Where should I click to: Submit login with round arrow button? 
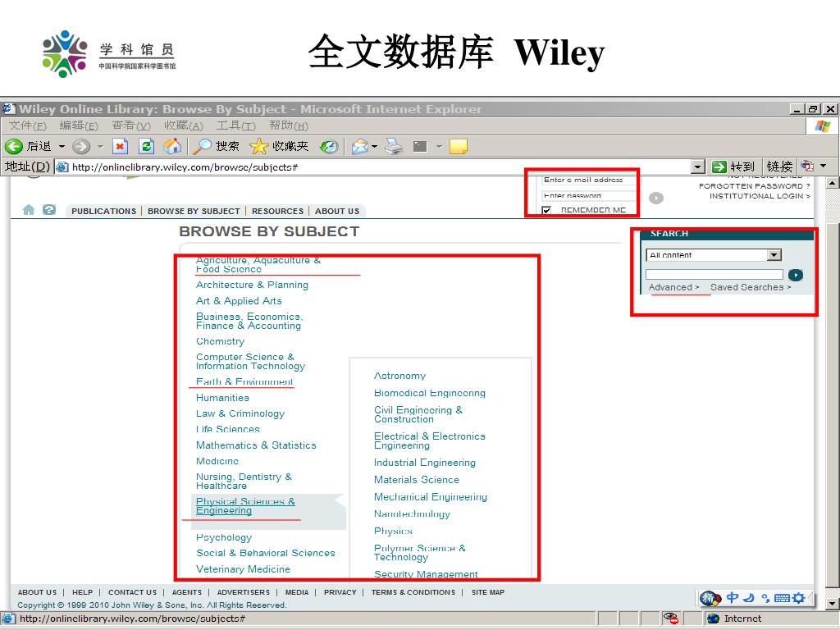[x=656, y=199]
